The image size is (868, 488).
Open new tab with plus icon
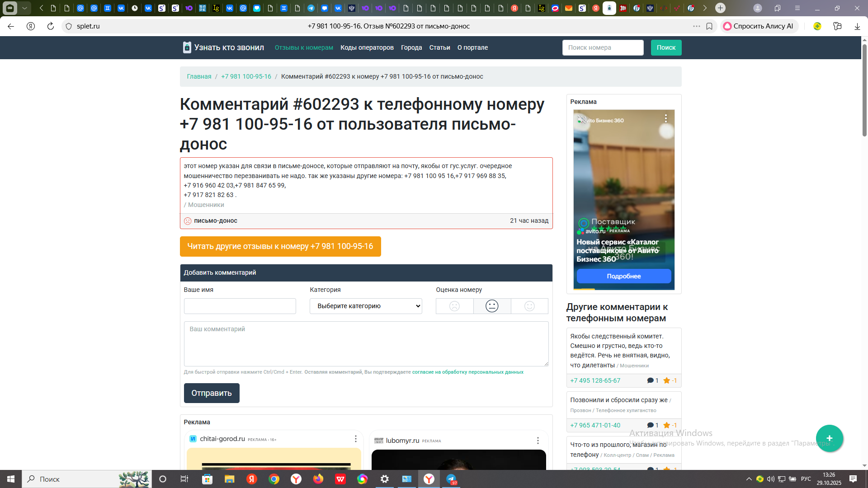click(720, 8)
